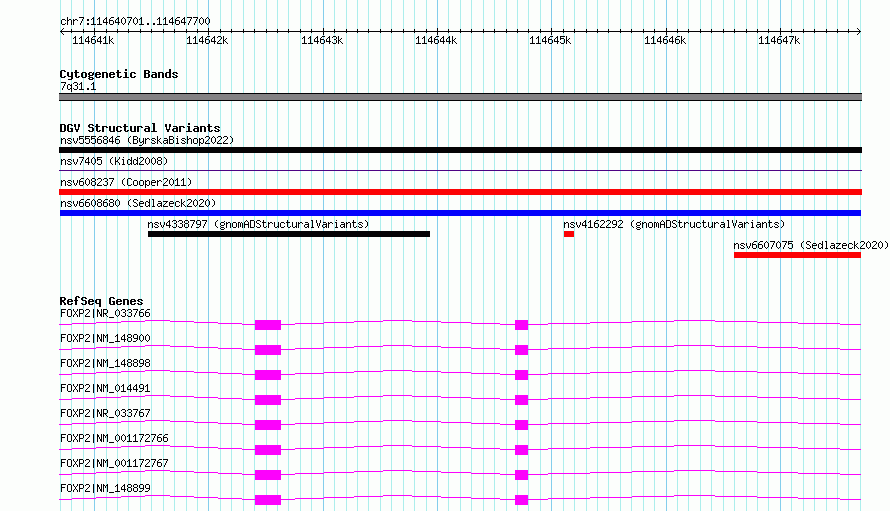Select the narrow exon of transcript NR_033766
This screenshot has height=511, width=890.
pos(522,325)
